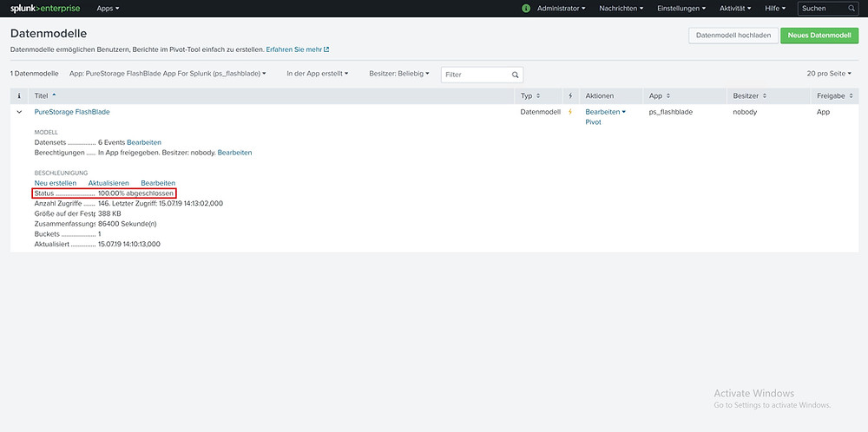This screenshot has width=868, height=432.
Task: Click Bearbeiten next to Berechtigungen
Action: pyautogui.click(x=234, y=152)
